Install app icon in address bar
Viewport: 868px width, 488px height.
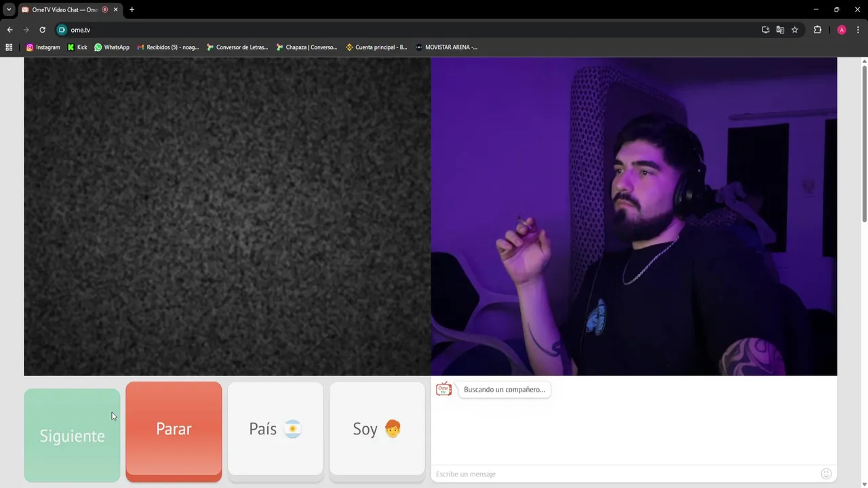pyautogui.click(x=766, y=30)
